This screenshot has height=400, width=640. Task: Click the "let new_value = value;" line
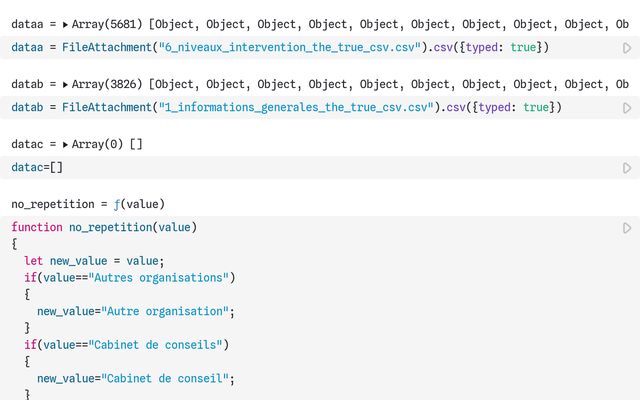(86, 261)
